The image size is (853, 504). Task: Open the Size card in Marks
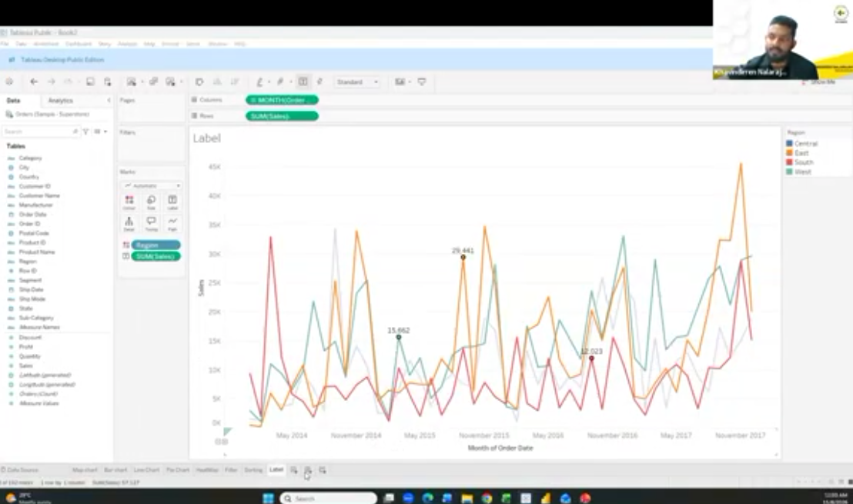pyautogui.click(x=151, y=202)
